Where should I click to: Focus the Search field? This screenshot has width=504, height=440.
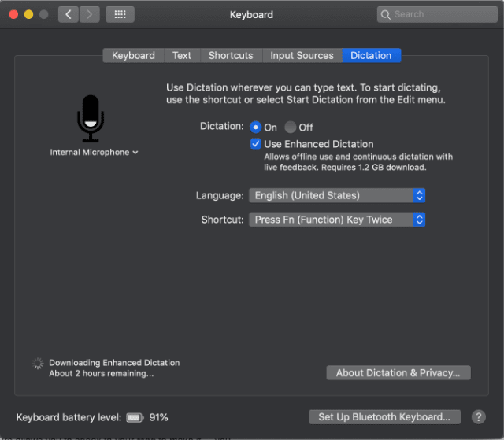[x=441, y=14]
